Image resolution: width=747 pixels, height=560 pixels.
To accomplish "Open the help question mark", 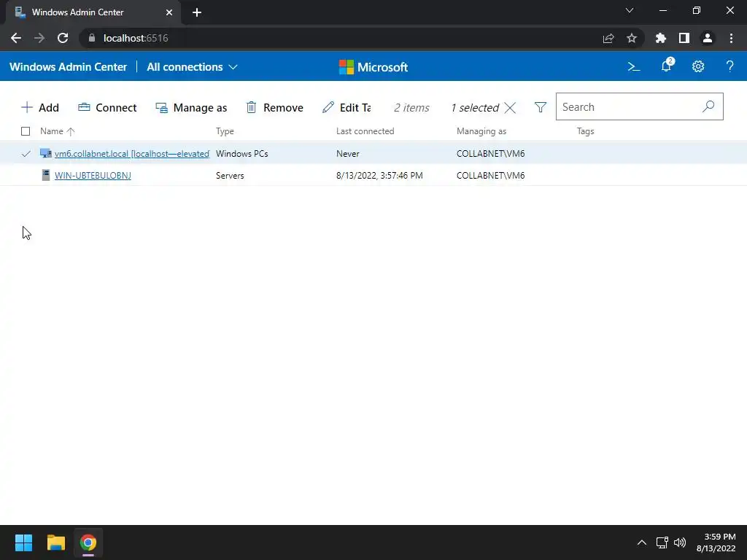I will coord(729,66).
